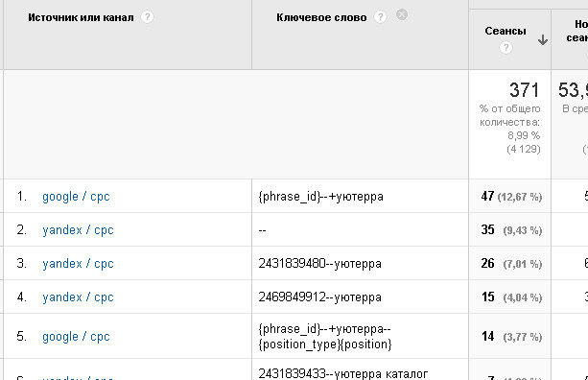Click keyword cell "2469849912--уютерра"
588x380 pixels.
(x=319, y=297)
